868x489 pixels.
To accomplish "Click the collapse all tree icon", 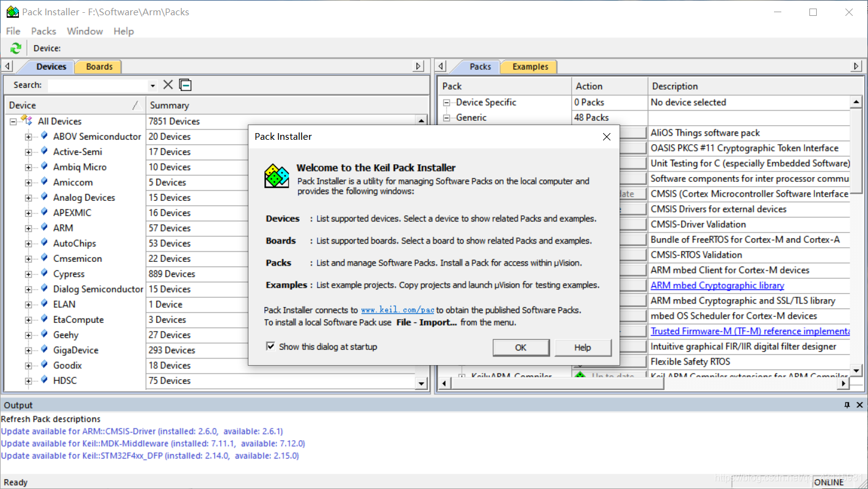I will [186, 85].
